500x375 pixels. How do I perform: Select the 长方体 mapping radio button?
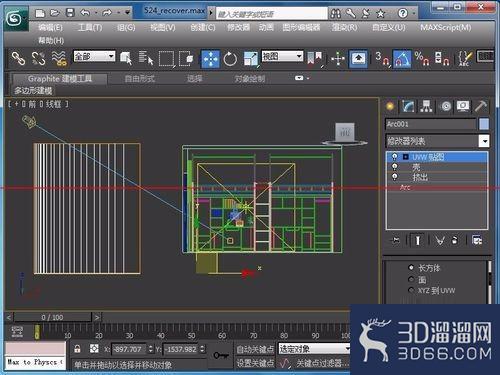(x=411, y=268)
